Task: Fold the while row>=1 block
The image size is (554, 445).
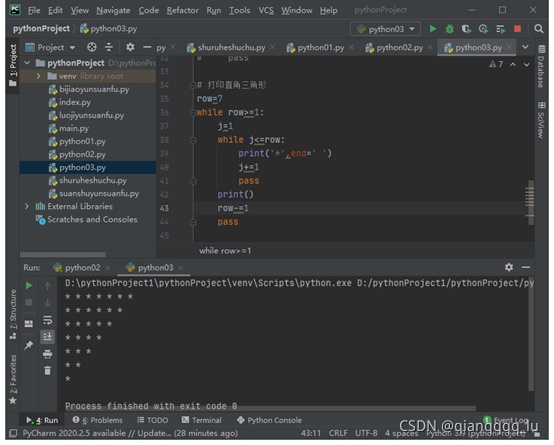Action: 193,113
